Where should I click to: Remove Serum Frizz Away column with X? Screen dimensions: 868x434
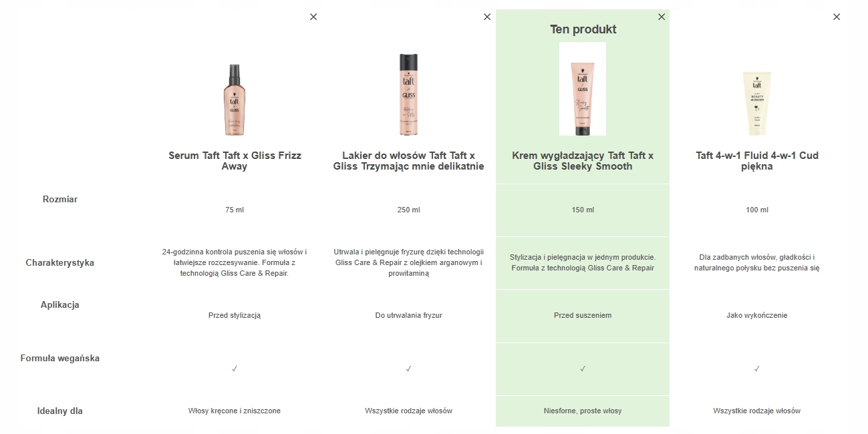pos(313,17)
